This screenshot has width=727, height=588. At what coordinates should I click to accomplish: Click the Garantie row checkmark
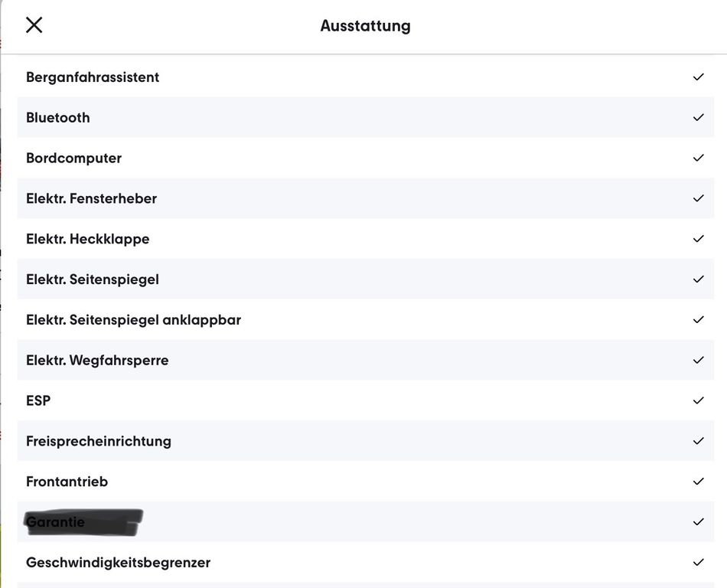698,522
